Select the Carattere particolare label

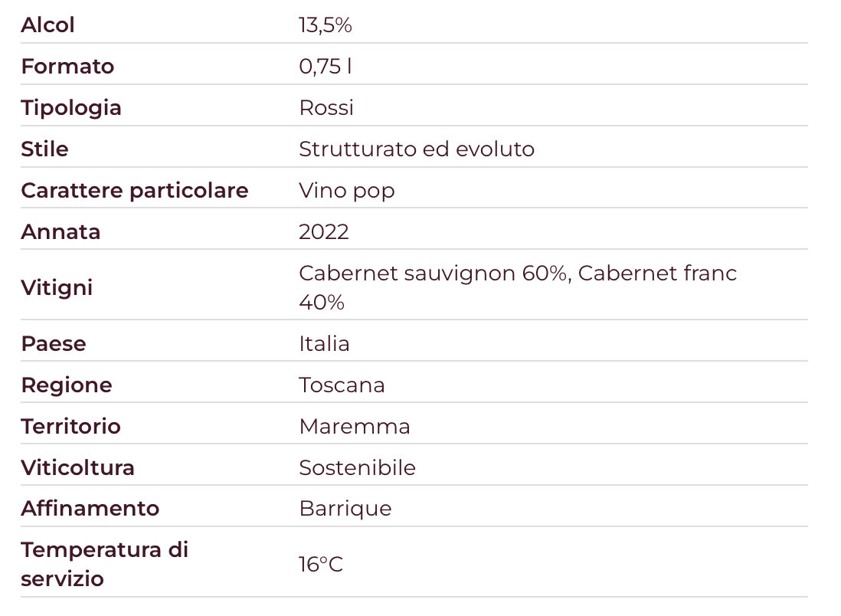pyautogui.click(x=134, y=190)
